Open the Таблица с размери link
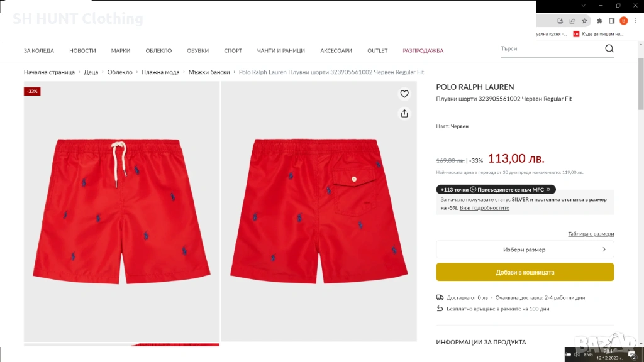This screenshot has width=644, height=362. (591, 234)
